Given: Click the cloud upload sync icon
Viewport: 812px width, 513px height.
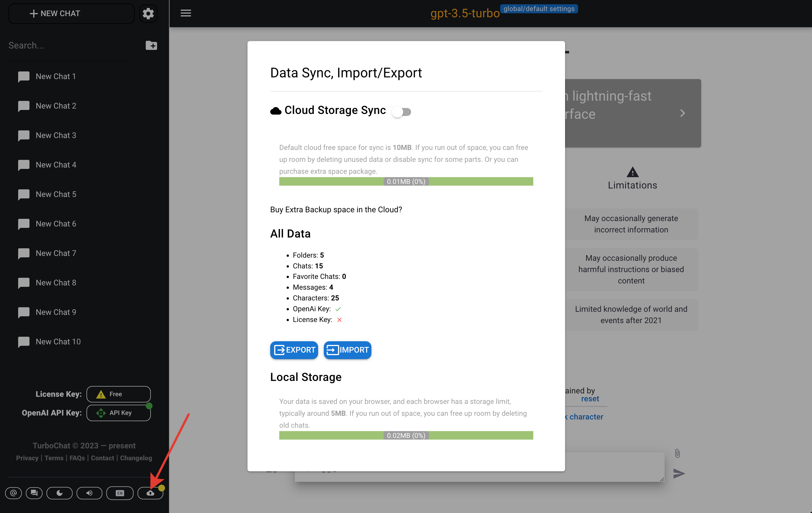Looking at the screenshot, I should (150, 493).
